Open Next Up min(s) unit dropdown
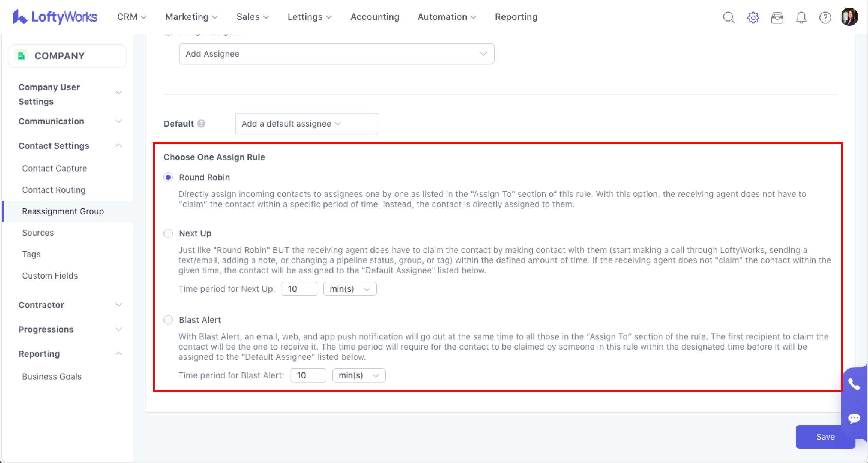Viewport: 868px width, 463px height. (349, 289)
